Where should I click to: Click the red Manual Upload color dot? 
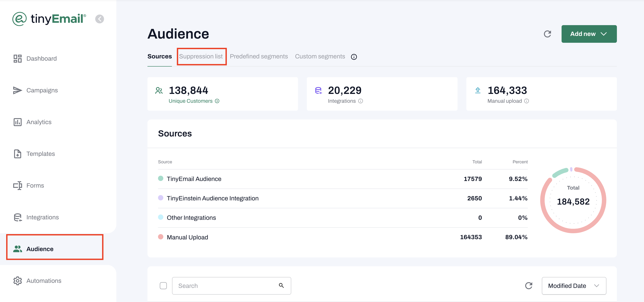tap(160, 237)
